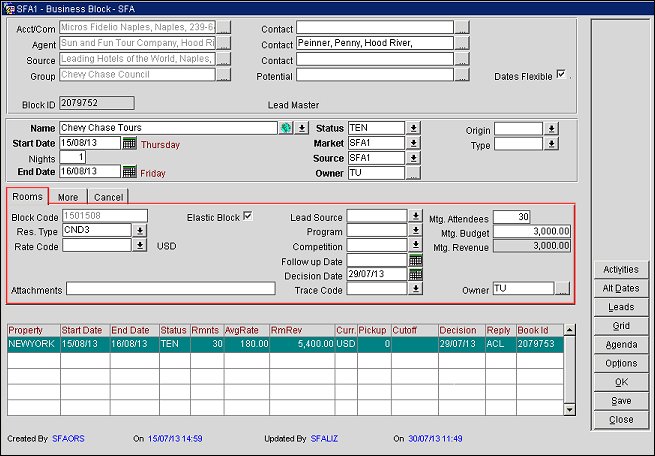
Task: Uncheck the Elastic Block checkbox
Action: (247, 216)
